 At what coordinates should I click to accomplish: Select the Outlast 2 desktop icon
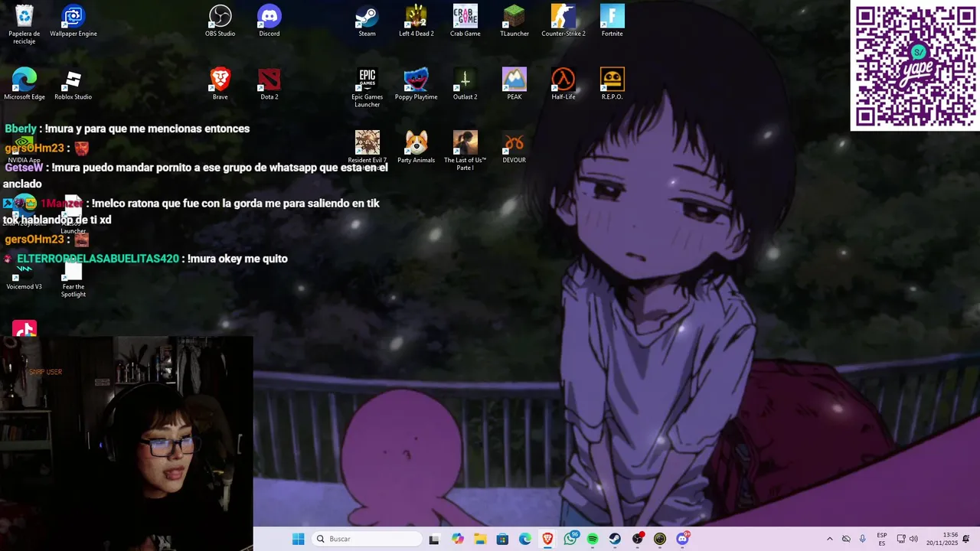click(x=465, y=84)
